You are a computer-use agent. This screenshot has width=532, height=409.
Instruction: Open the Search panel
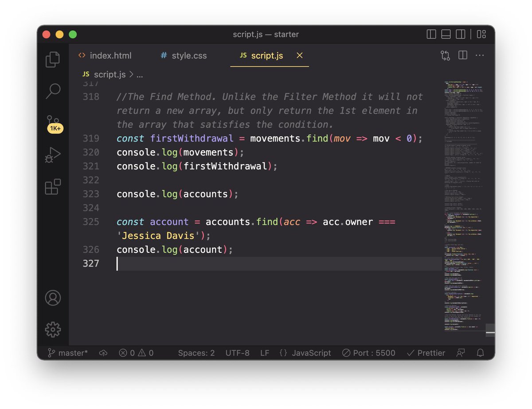click(x=53, y=91)
